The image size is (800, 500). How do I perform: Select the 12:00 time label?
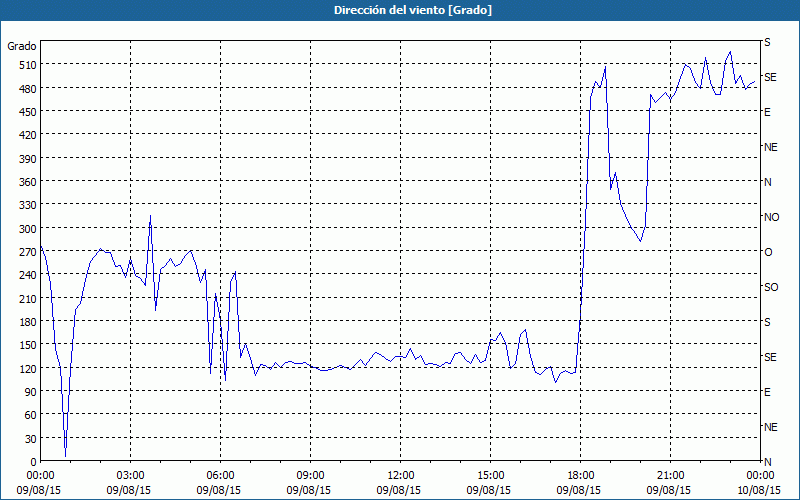(401, 476)
